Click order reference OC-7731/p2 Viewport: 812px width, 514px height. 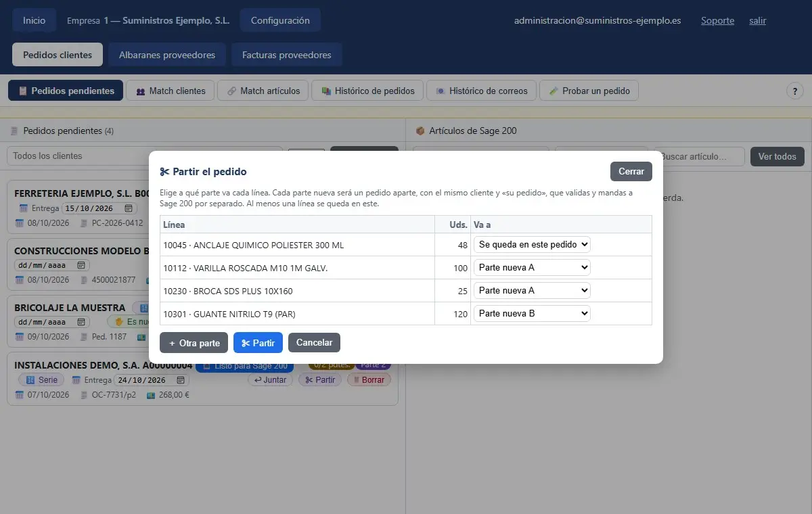tap(114, 394)
